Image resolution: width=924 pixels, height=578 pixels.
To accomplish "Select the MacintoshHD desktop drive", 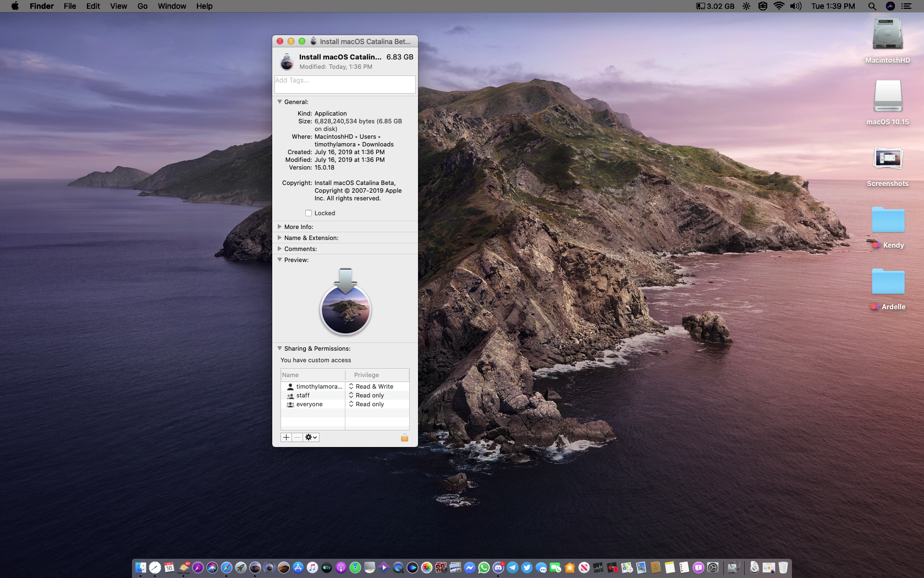I will (888, 41).
